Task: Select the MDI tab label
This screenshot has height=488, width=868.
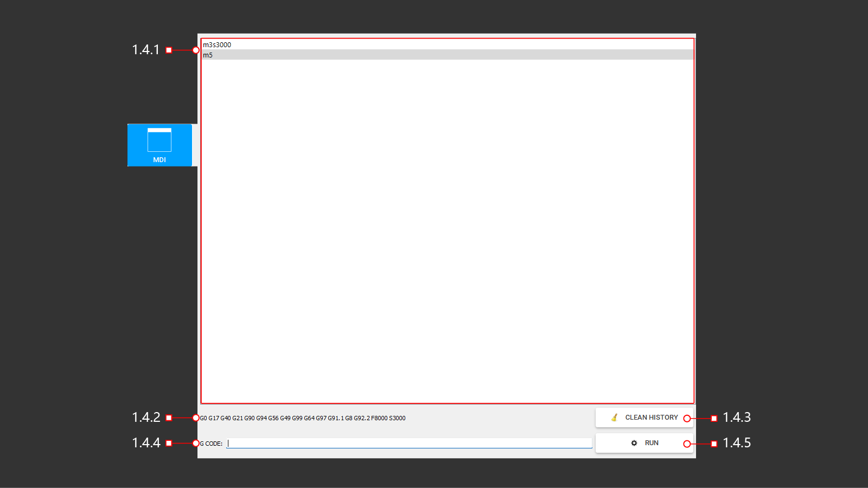Action: coord(159,160)
